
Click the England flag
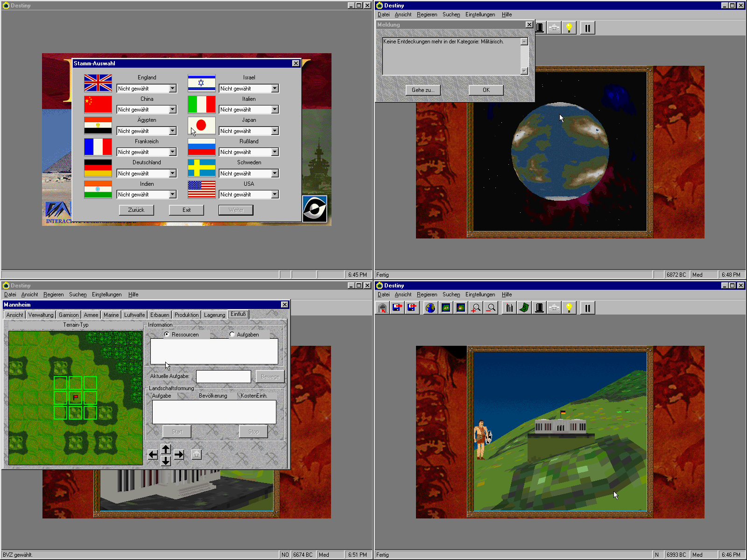coord(98,83)
